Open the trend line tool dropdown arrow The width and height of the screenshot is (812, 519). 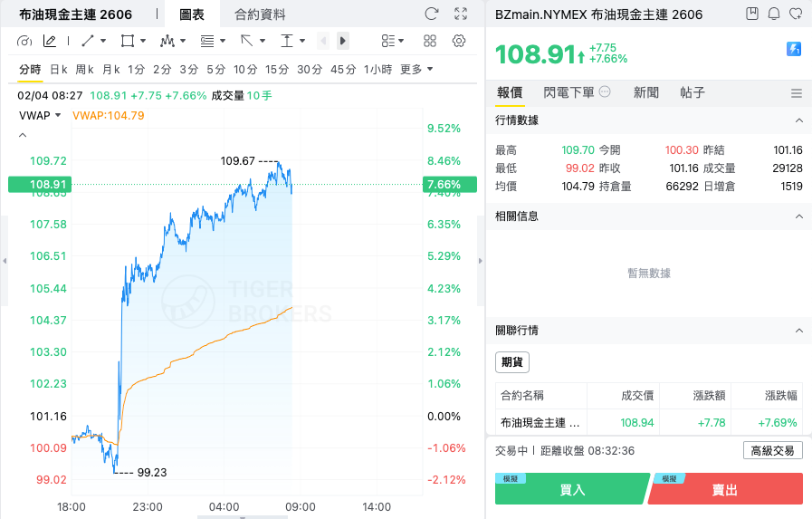point(103,41)
